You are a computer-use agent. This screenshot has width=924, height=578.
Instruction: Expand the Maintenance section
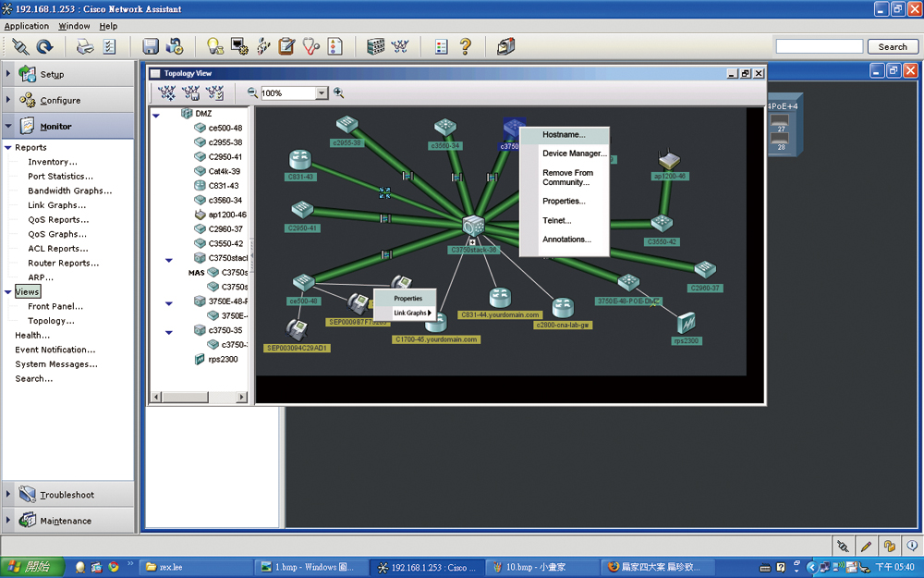[8, 520]
